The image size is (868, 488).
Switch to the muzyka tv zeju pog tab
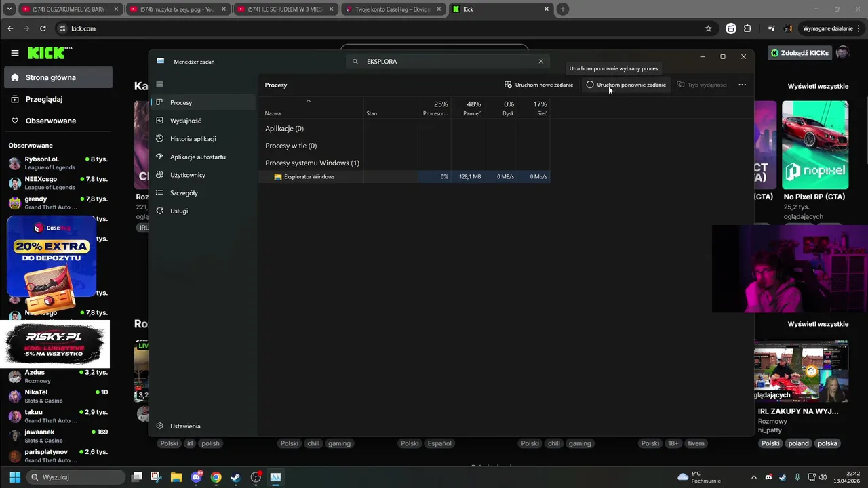[176, 9]
